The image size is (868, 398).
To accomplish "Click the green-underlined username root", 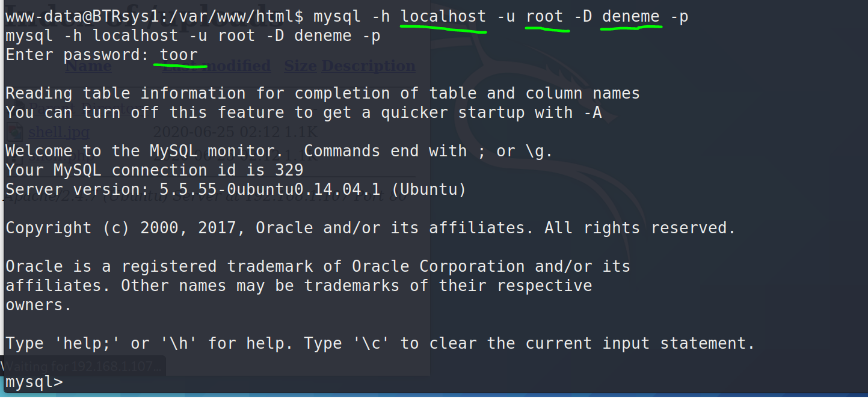I will click(545, 17).
